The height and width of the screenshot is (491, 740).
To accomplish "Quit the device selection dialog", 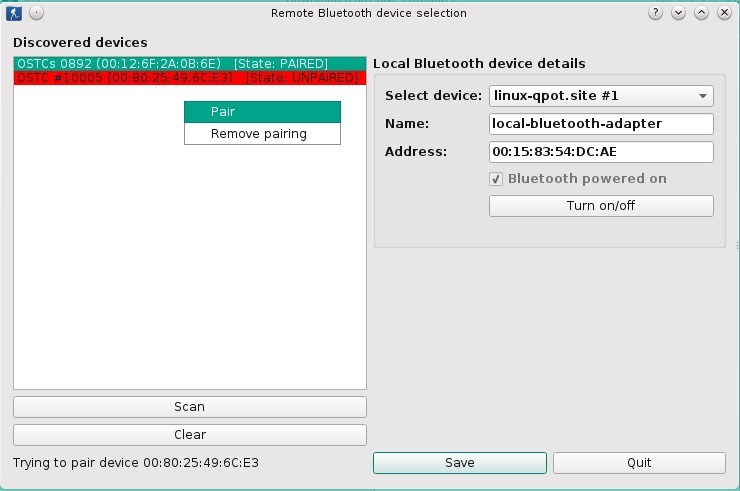I will pyautogui.click(x=639, y=463).
